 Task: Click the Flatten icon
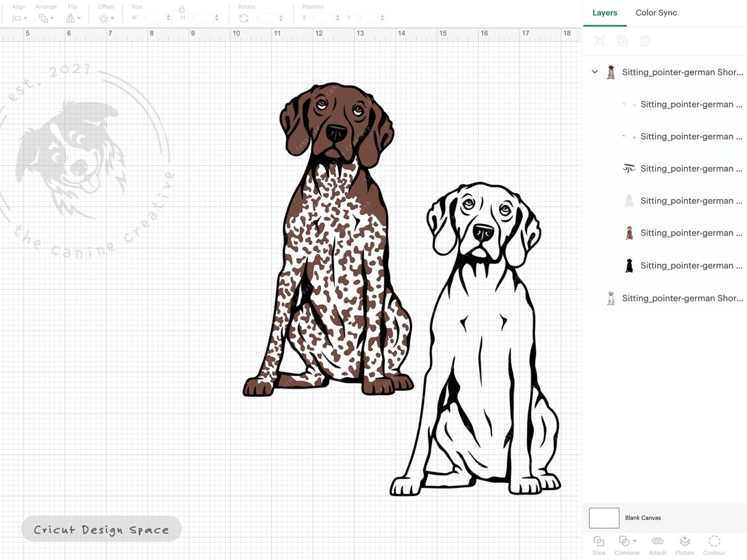(684, 544)
